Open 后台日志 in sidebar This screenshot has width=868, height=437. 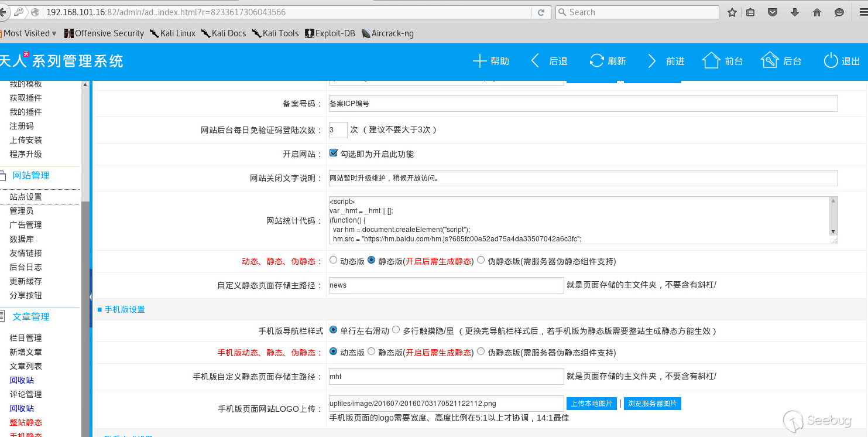[x=26, y=267]
